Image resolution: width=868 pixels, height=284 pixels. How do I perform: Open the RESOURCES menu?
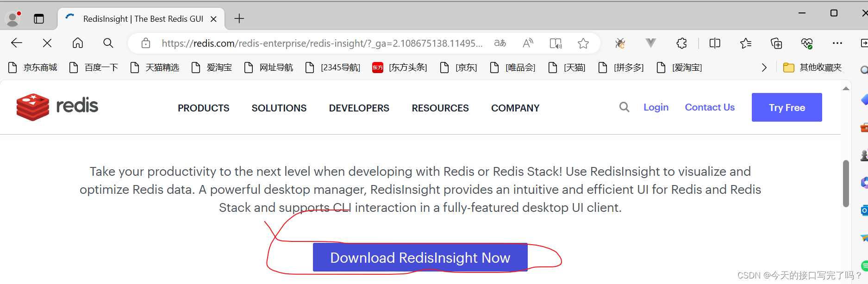440,108
